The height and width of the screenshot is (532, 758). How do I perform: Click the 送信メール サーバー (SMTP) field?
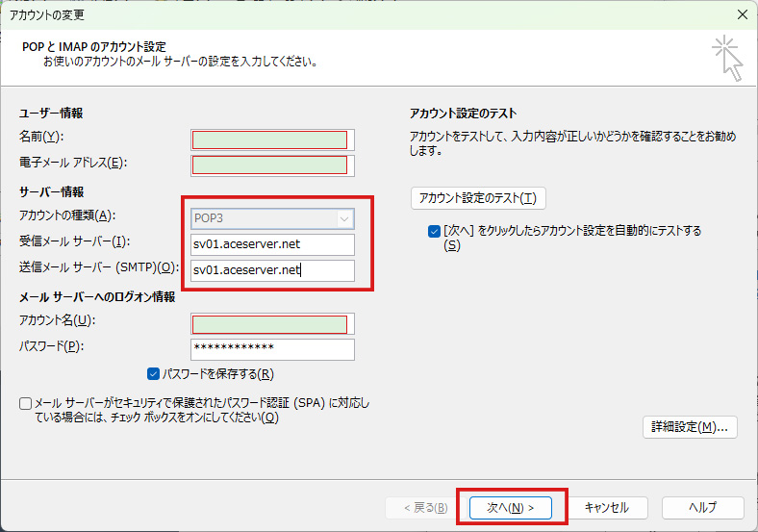tap(272, 270)
